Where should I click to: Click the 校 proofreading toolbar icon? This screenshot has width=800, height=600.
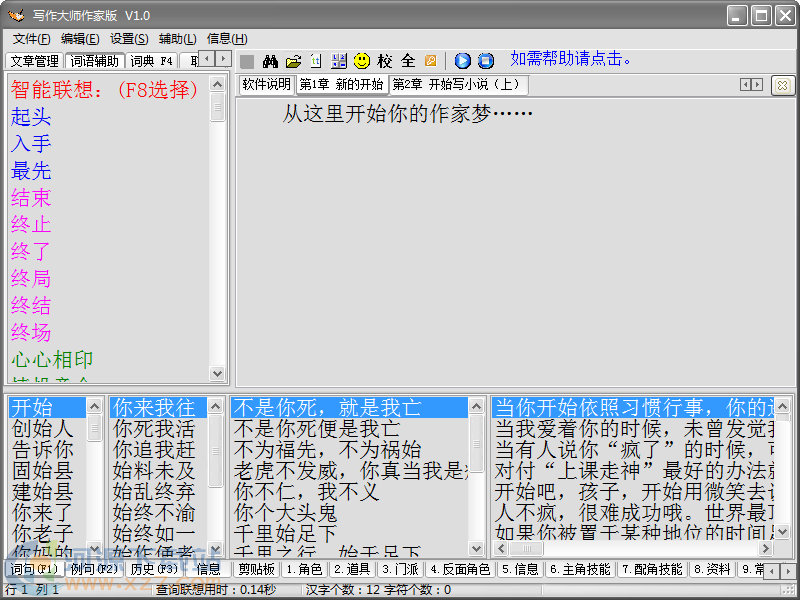(385, 61)
